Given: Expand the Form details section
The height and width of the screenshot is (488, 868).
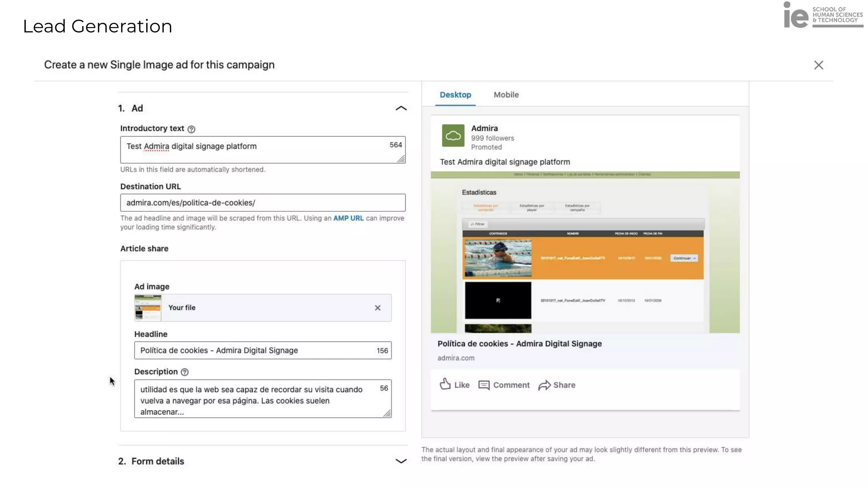Looking at the screenshot, I should (401, 461).
